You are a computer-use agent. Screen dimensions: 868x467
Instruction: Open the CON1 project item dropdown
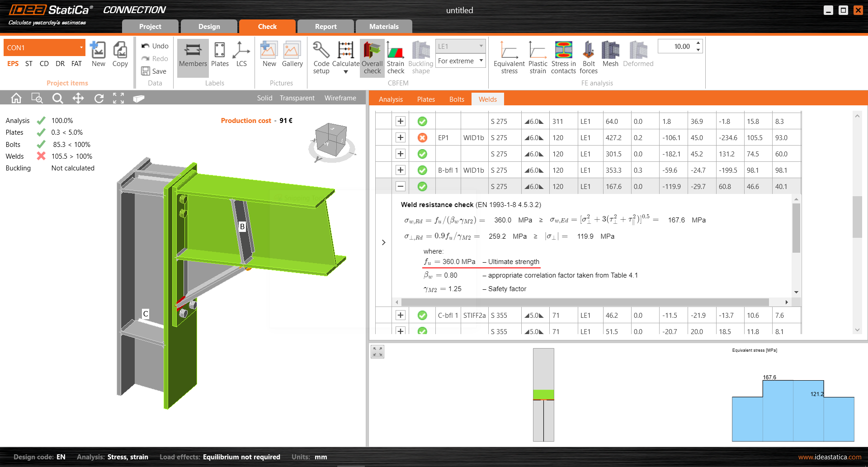[44, 47]
